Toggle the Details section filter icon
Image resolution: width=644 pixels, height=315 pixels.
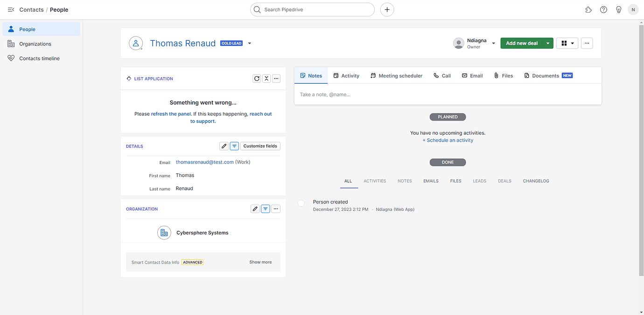[x=234, y=146]
